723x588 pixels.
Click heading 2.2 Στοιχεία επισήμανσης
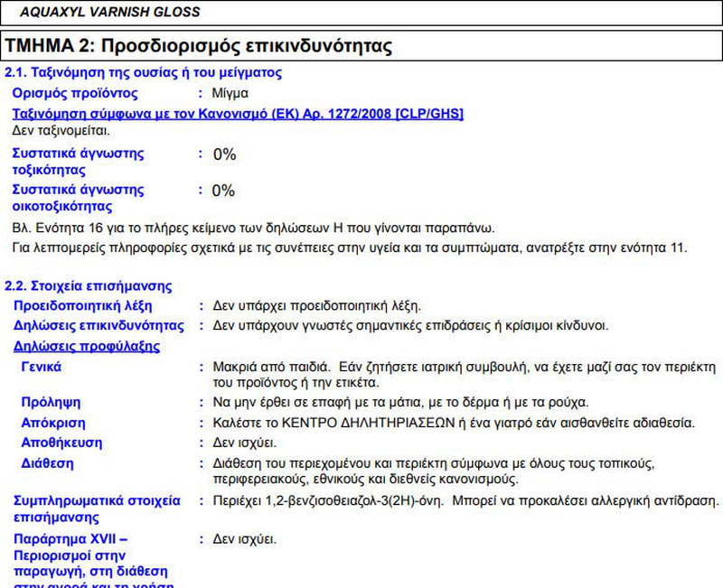pyautogui.click(x=89, y=286)
